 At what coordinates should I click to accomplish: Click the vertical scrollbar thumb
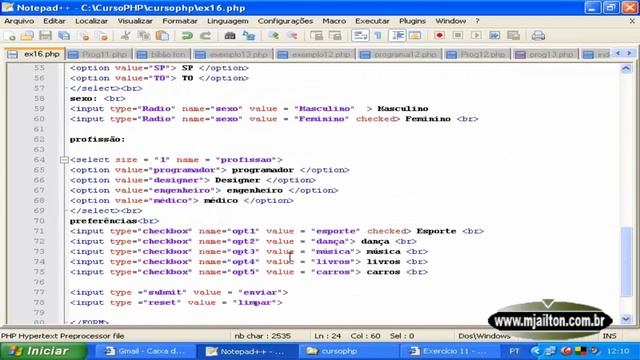pos(626,262)
